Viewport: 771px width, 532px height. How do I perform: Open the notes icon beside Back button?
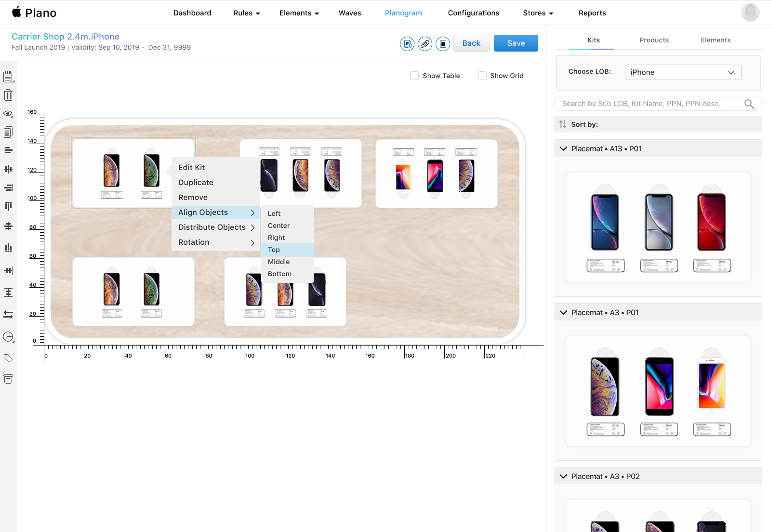[443, 44]
